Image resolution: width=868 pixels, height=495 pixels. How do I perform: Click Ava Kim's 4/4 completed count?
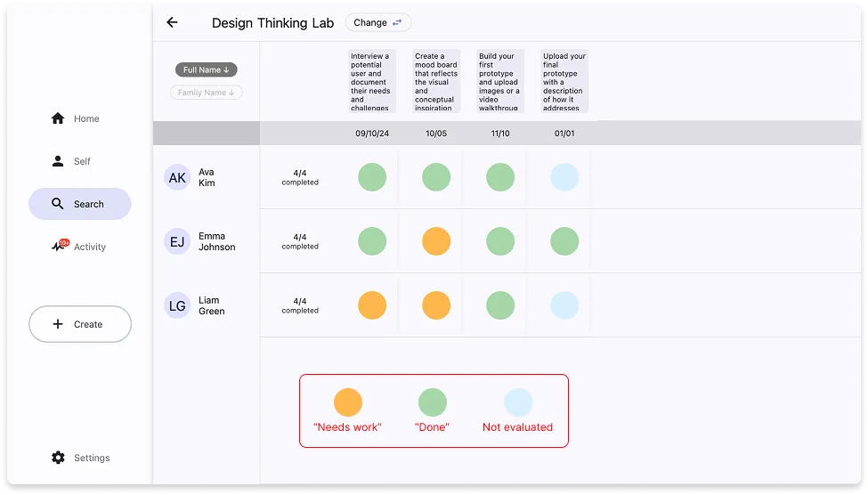coord(300,177)
